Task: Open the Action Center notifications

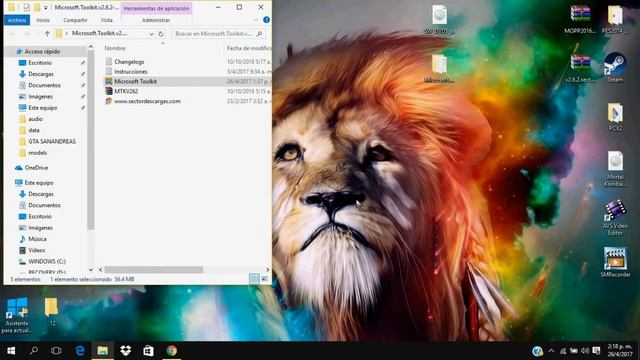Action: tap(596, 351)
